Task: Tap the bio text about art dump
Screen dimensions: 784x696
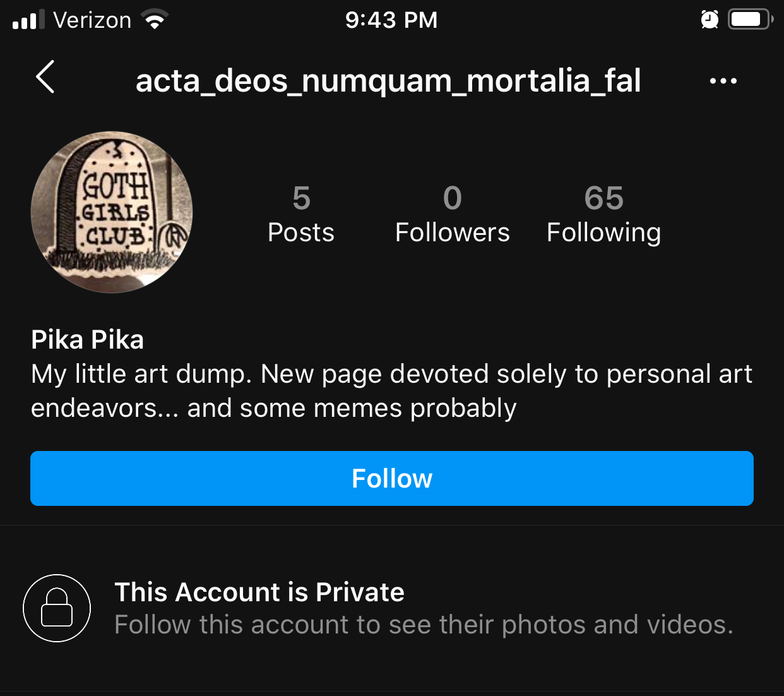Action: (391, 391)
